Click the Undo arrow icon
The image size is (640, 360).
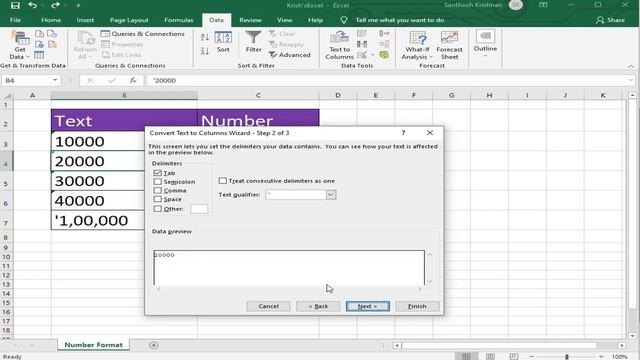(x=33, y=5)
